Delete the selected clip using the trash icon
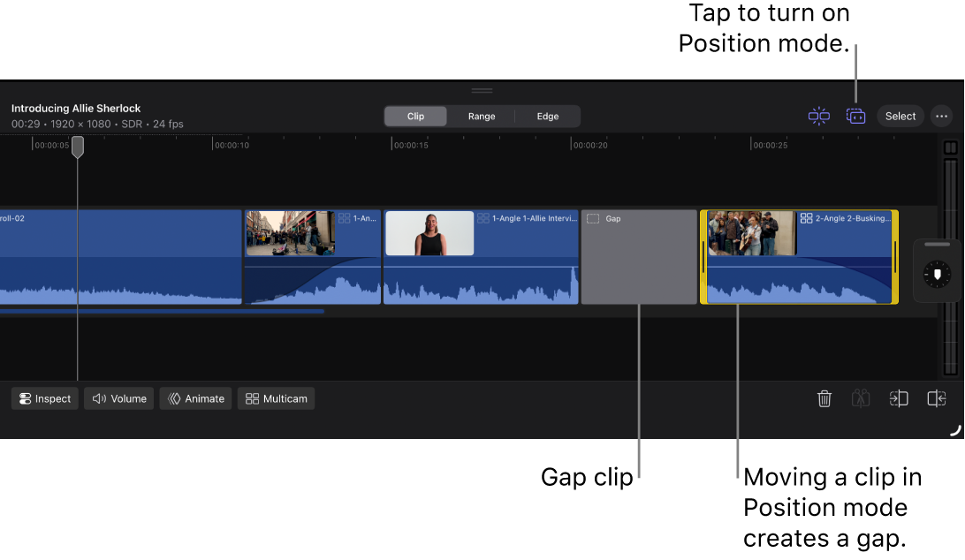This screenshot has width=965, height=560. [824, 398]
